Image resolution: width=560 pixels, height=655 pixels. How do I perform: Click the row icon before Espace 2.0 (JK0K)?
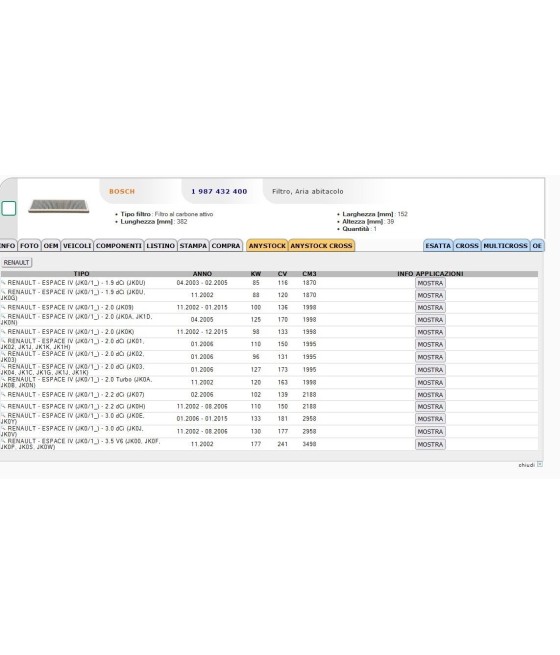(3, 332)
